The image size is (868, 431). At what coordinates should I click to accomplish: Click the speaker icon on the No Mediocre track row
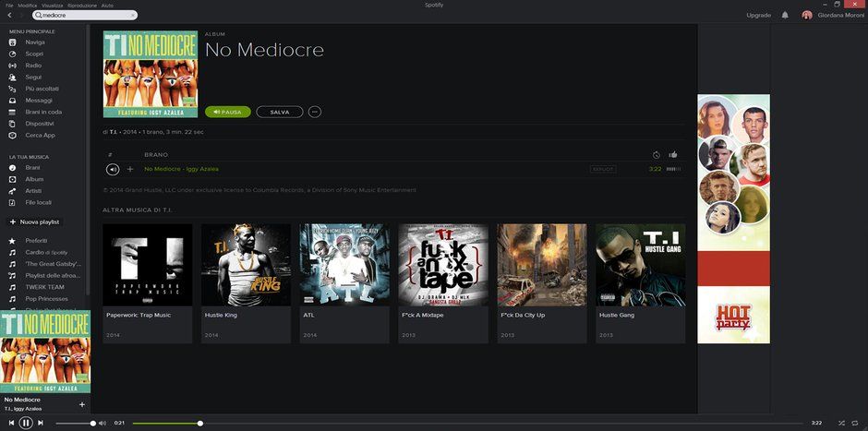click(x=113, y=169)
